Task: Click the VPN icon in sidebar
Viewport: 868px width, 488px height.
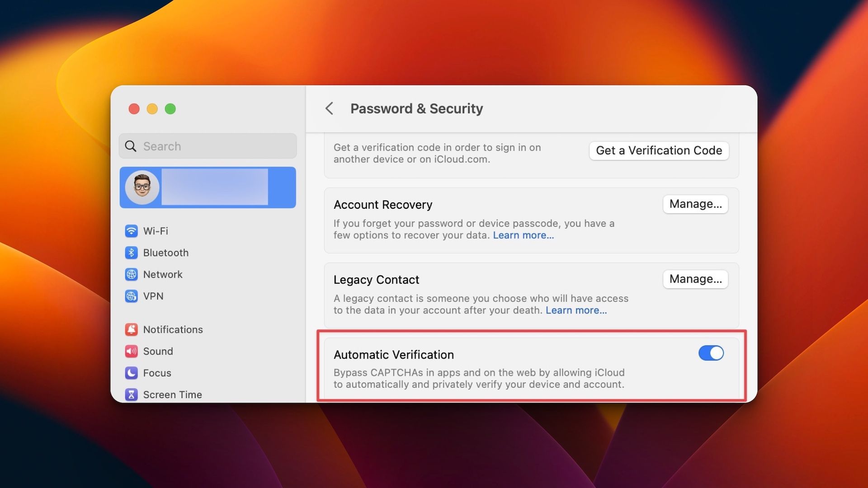Action: coord(131,296)
